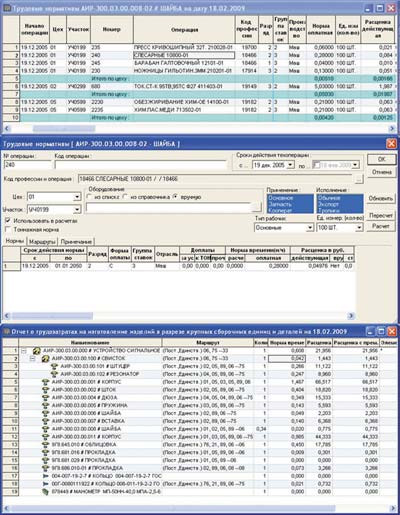
Task: Toggle 'Использовать в расчетах' checkbox
Action: click(x=8, y=221)
